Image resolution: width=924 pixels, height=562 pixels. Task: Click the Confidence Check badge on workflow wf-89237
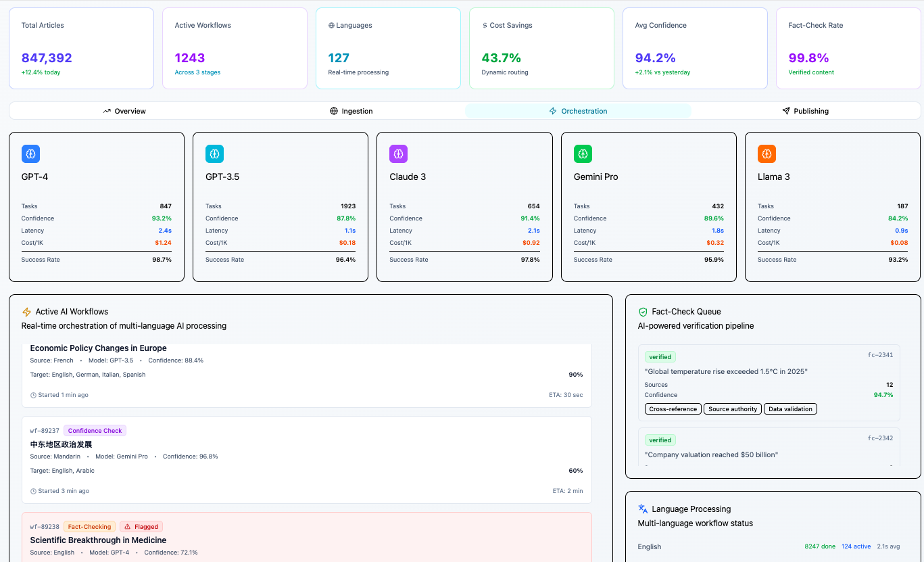coord(95,430)
